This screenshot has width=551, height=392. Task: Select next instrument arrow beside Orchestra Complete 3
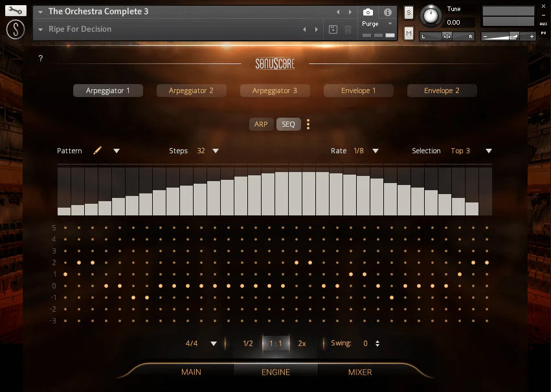350,12
